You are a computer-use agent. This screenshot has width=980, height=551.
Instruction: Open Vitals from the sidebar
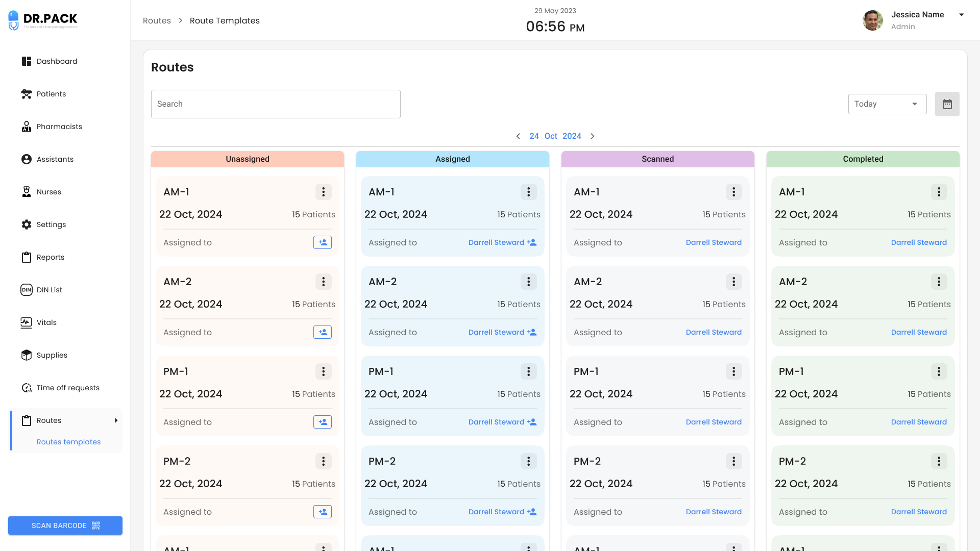[x=46, y=322]
